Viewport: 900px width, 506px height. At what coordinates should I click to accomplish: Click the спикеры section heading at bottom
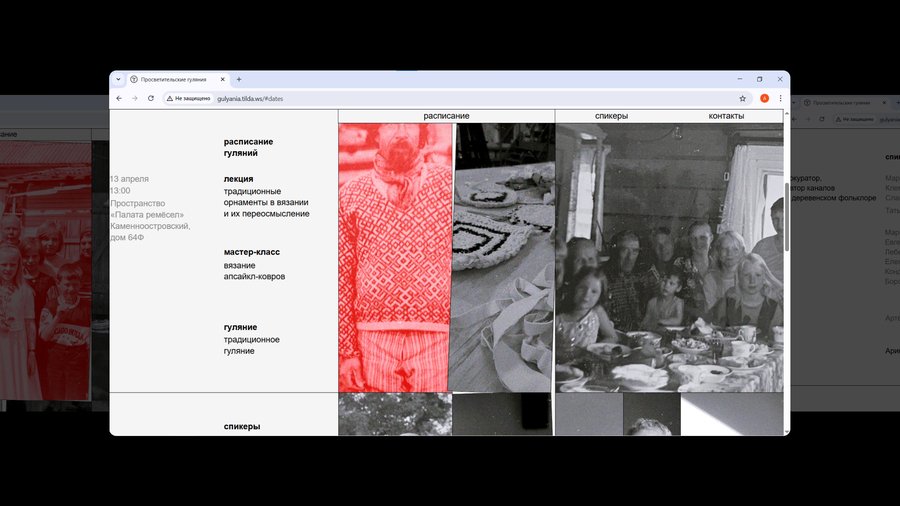click(x=242, y=426)
